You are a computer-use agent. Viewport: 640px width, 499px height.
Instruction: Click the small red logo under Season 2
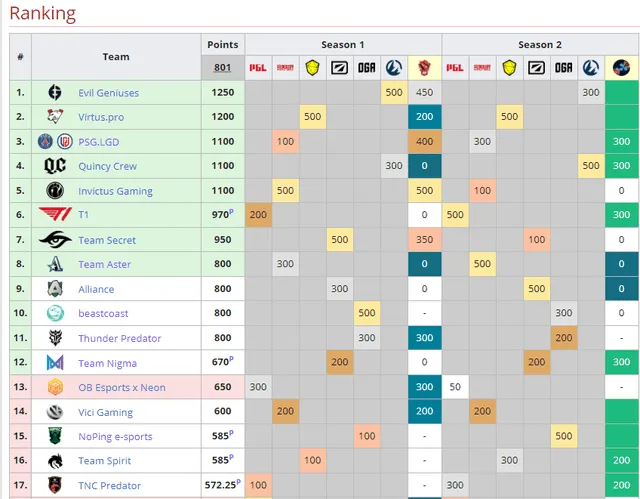482,68
